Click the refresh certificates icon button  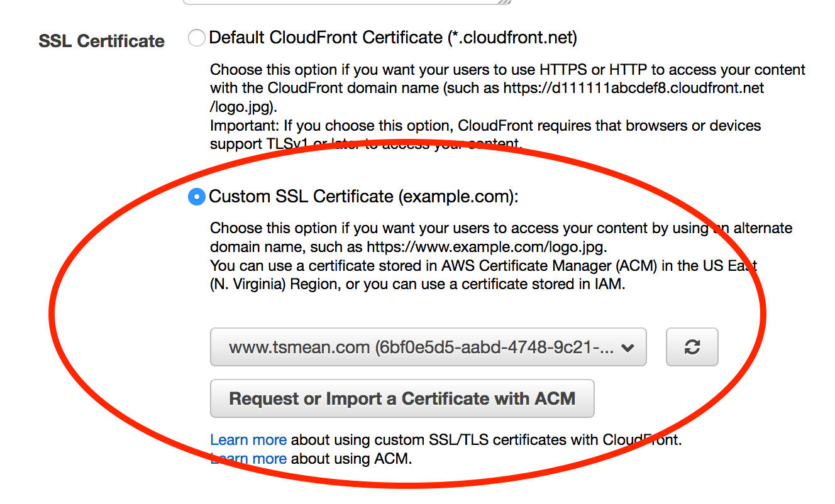[692, 347]
